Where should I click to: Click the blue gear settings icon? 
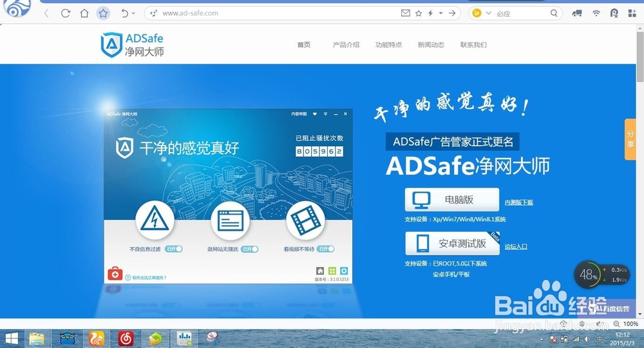point(344,271)
